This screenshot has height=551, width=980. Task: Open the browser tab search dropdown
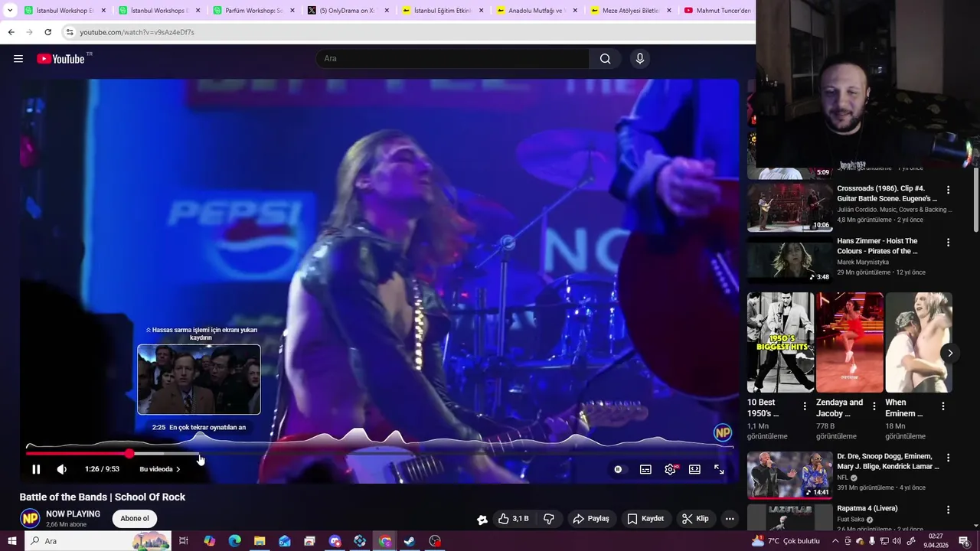coord(10,11)
